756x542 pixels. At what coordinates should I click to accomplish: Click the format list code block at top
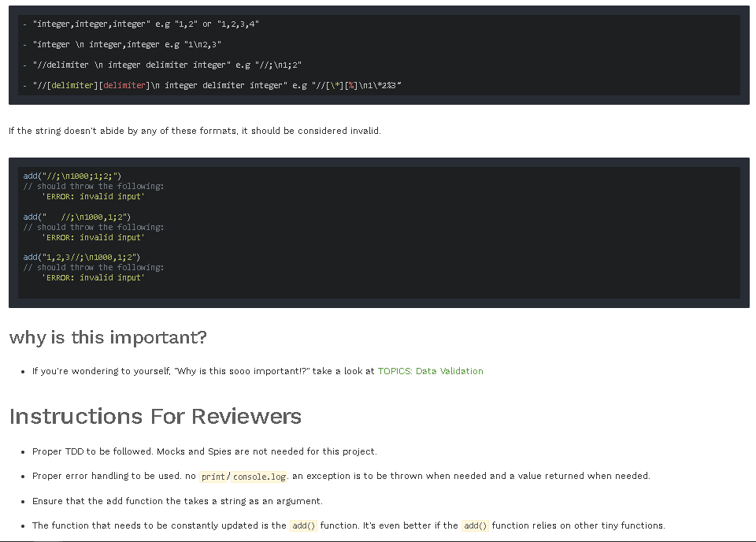tap(378, 54)
